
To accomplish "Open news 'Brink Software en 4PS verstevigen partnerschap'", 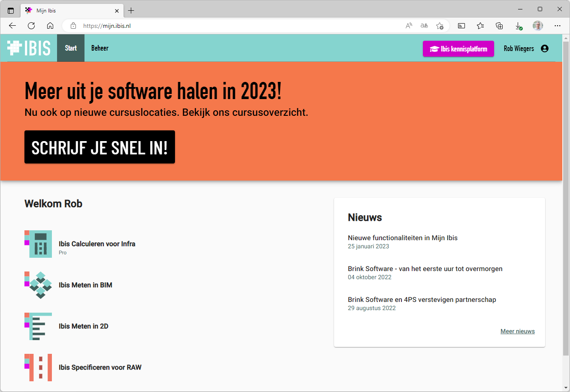I will (x=422, y=299).
